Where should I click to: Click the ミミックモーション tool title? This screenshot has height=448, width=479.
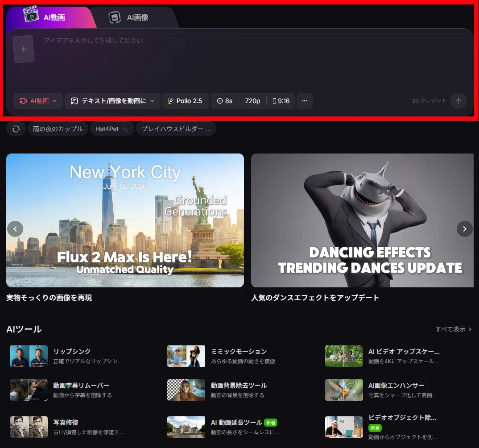[239, 352]
